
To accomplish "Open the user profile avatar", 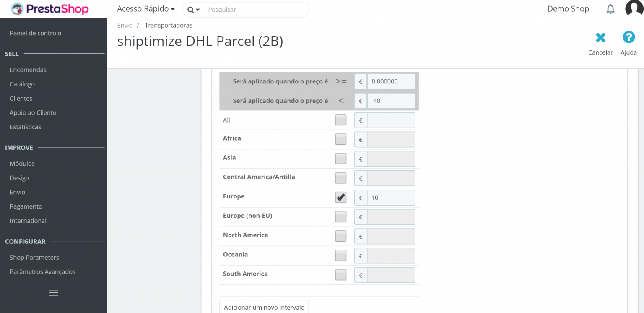I will (x=634, y=8).
